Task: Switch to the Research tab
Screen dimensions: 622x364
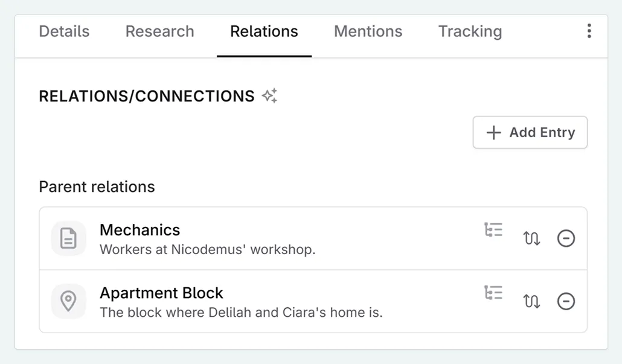Action: click(x=159, y=31)
